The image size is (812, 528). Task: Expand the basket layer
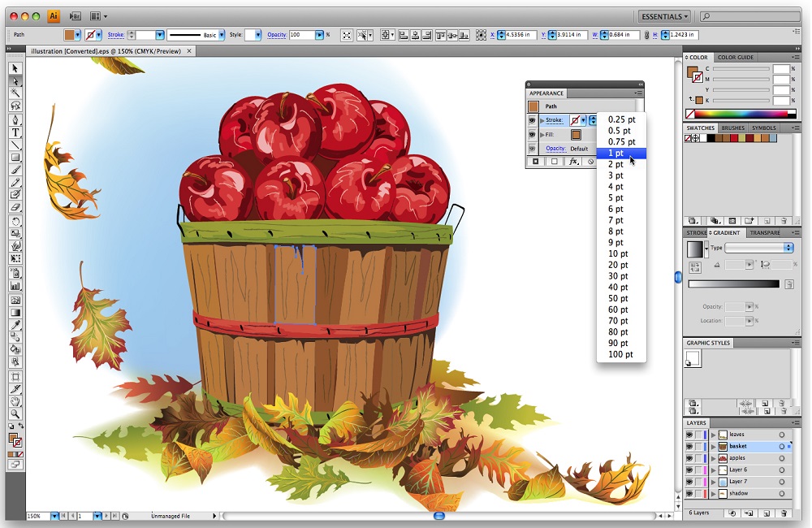(x=714, y=446)
